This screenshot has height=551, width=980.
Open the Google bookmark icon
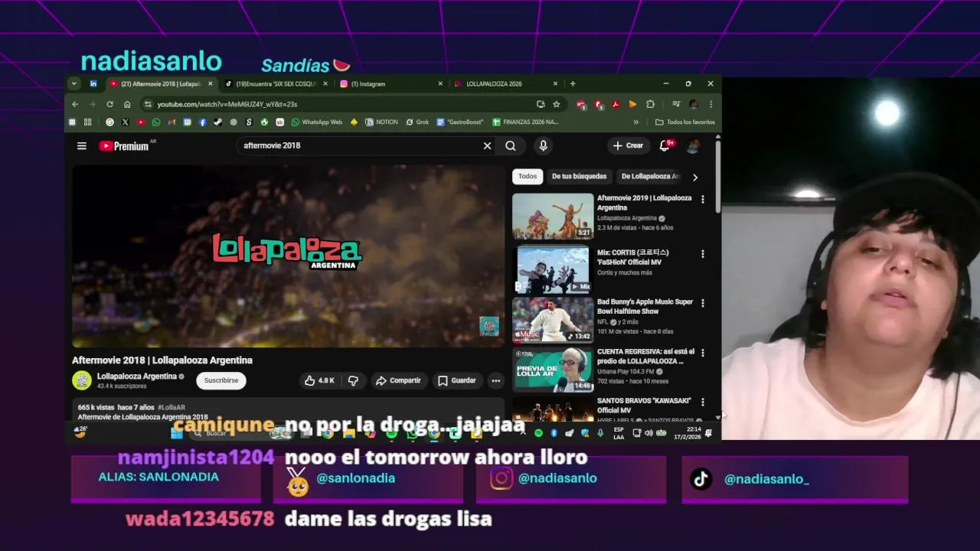pyautogui.click(x=109, y=122)
